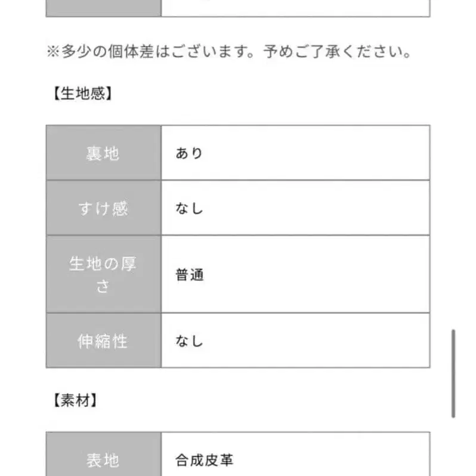The height and width of the screenshot is (476, 476).
Task: Select the あり value for 裏地
Action: [189, 153]
